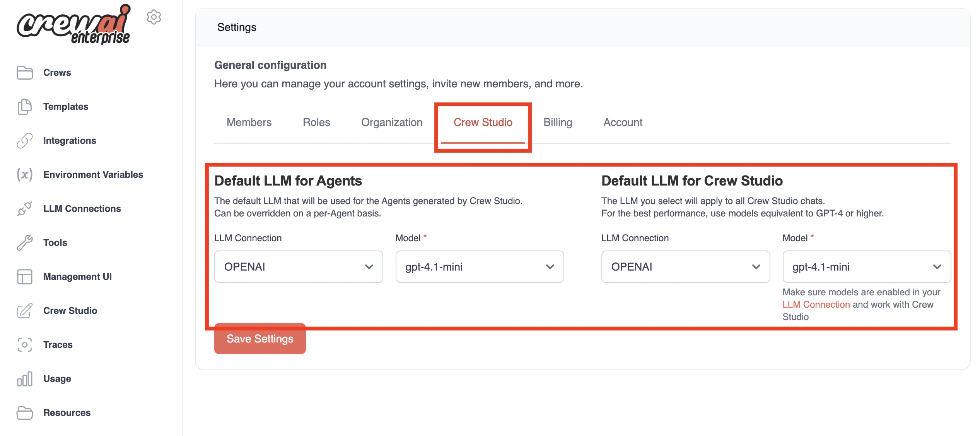The image size is (980, 436).
Task: Open the Management UI panel
Action: point(77,276)
